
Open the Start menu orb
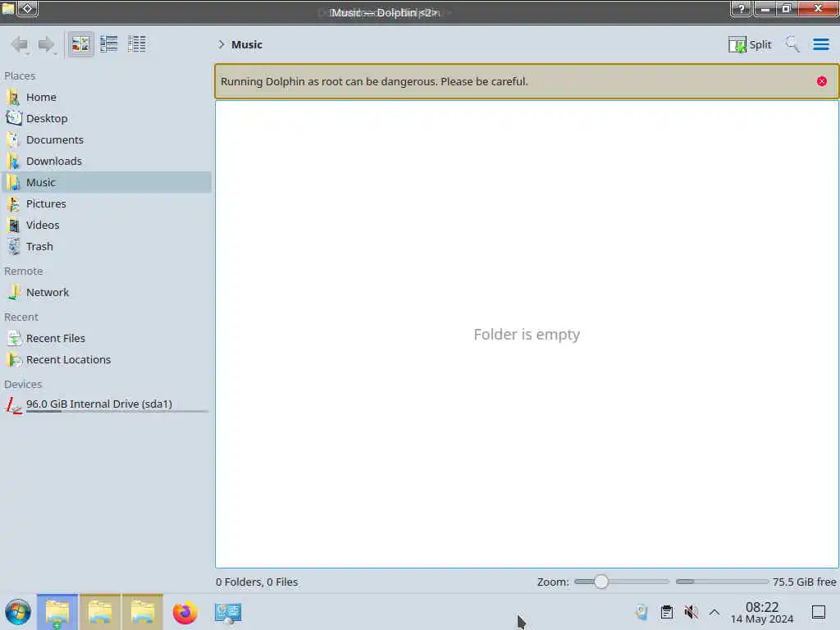(18, 612)
